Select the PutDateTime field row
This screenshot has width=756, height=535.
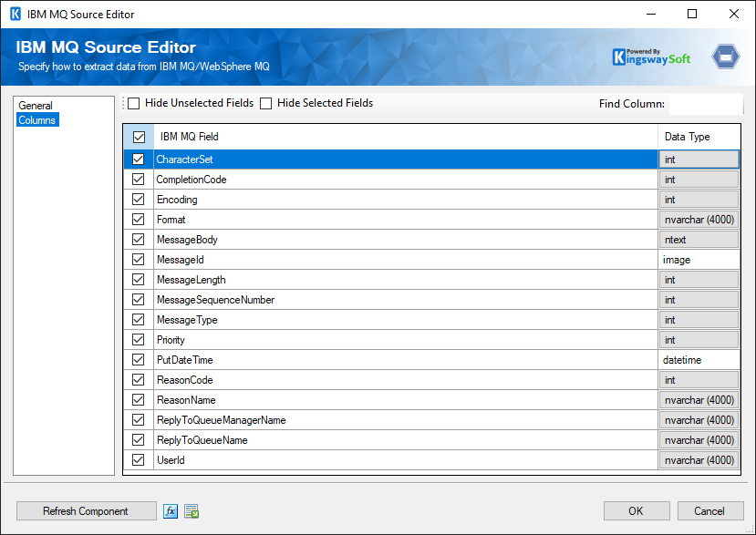tap(406, 360)
